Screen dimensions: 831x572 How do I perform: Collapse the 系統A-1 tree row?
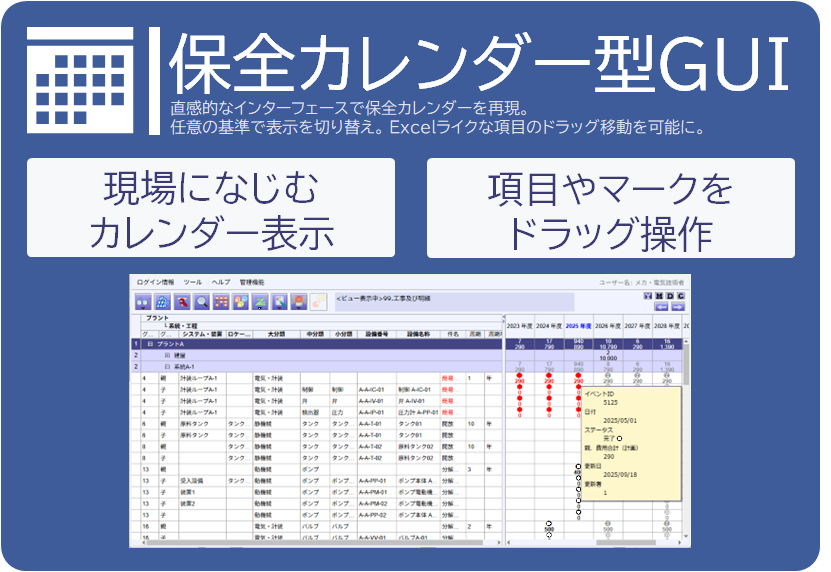[x=167, y=367]
